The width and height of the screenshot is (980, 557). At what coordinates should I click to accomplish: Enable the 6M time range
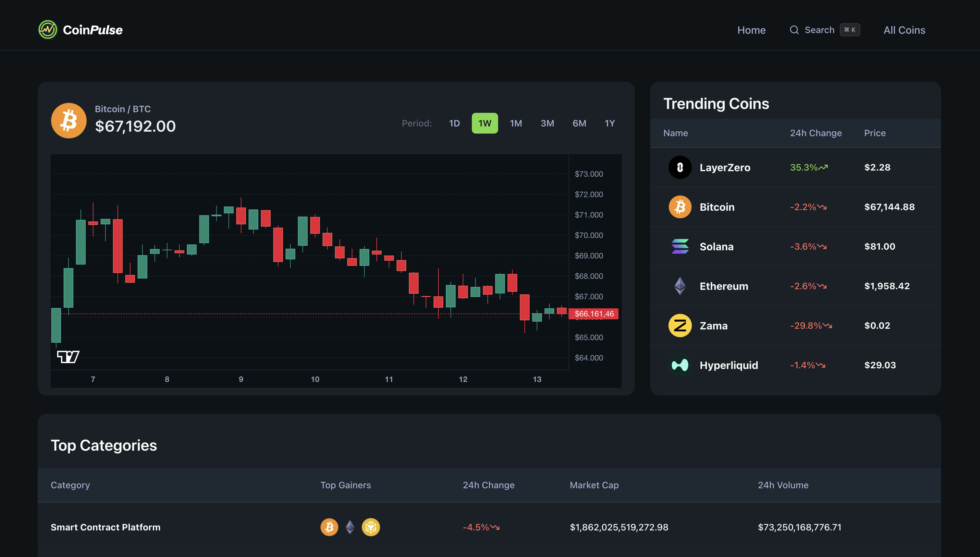point(579,123)
